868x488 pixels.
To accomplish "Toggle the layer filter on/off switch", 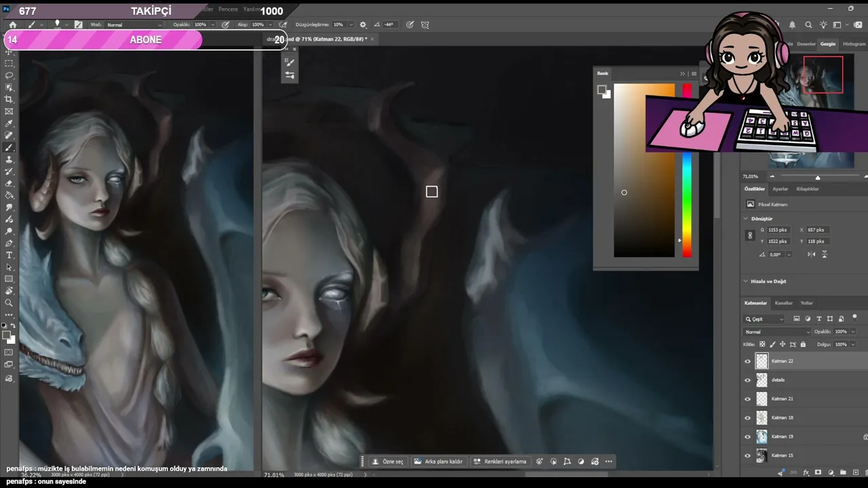I will click(854, 317).
